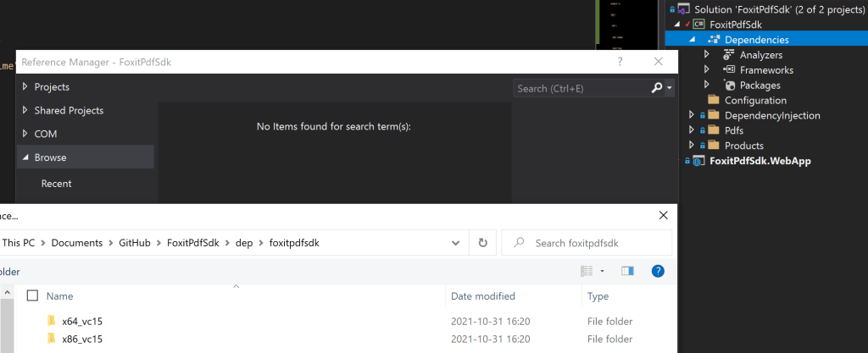This screenshot has width=868, height=353.
Task: Expand the Frameworks node in Solution Explorer
Action: [x=706, y=69]
